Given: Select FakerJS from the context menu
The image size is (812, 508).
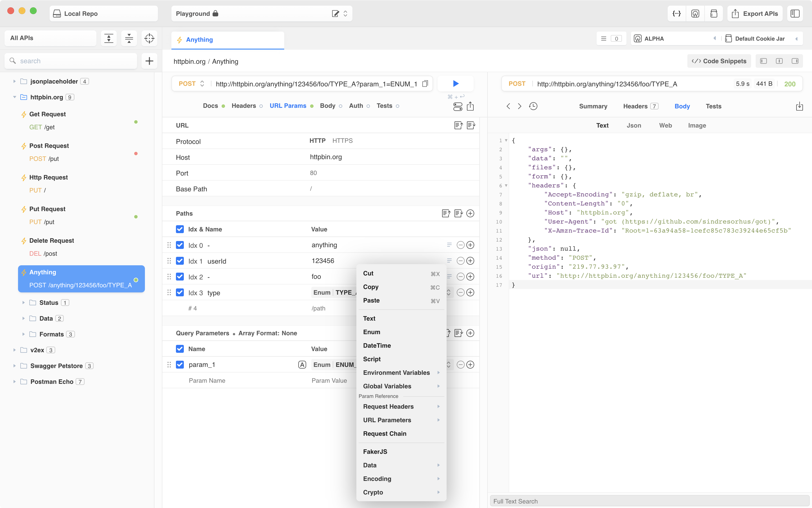Looking at the screenshot, I should [401, 452].
